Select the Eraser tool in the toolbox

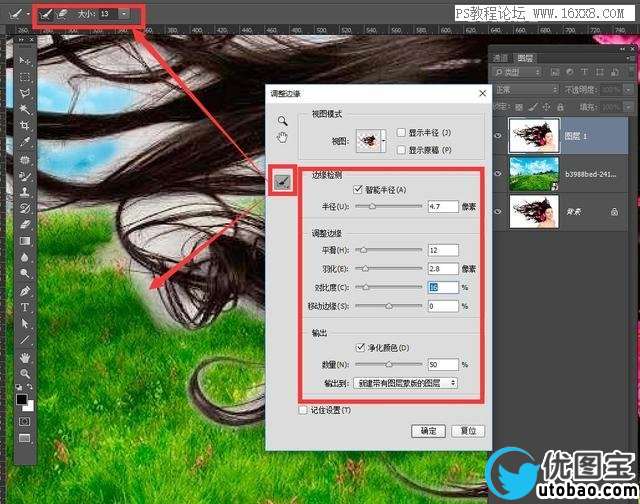[24, 224]
